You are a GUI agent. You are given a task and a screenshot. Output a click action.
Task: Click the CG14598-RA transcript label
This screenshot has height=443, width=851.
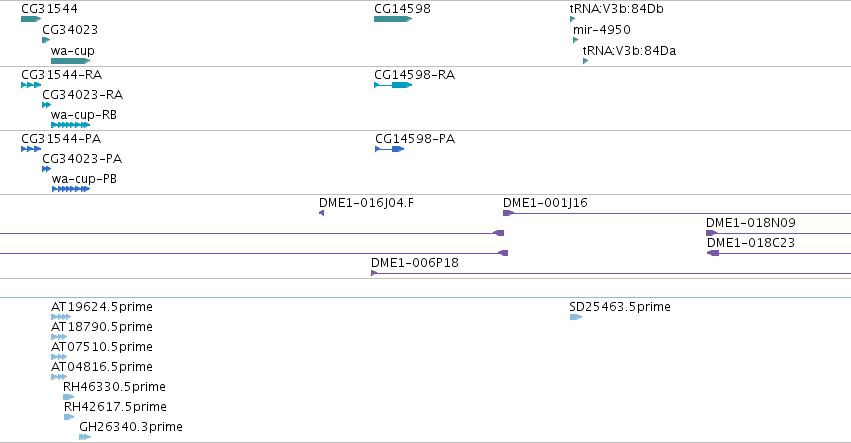pos(415,74)
